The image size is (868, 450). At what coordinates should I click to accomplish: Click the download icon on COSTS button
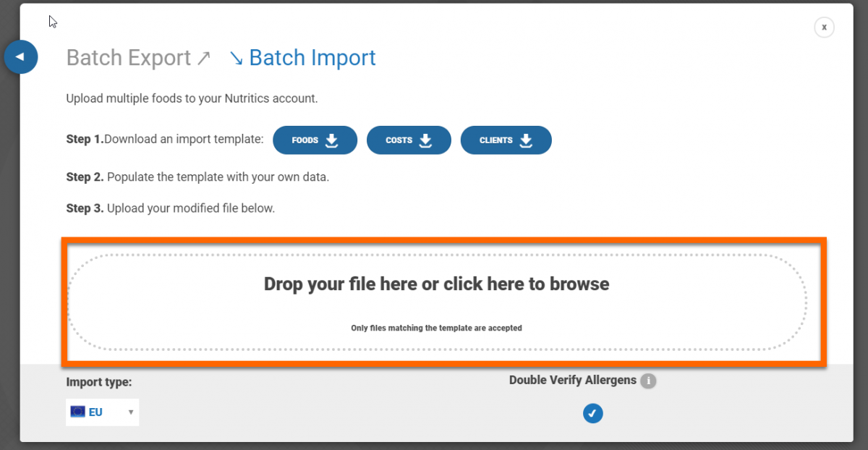(x=425, y=140)
